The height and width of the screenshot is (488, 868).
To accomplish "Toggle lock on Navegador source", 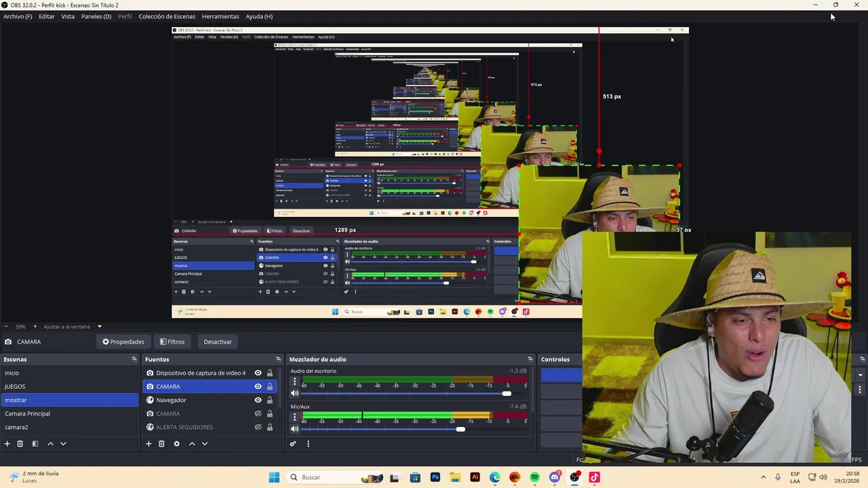I will click(270, 400).
